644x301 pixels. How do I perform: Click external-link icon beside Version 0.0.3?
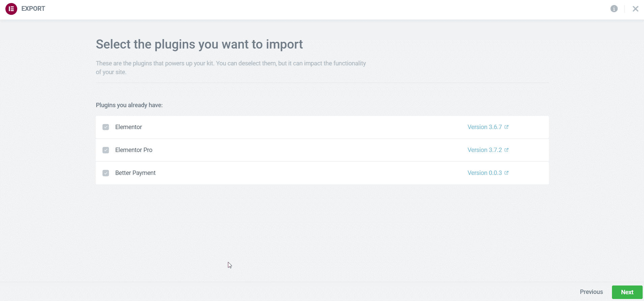point(506,173)
